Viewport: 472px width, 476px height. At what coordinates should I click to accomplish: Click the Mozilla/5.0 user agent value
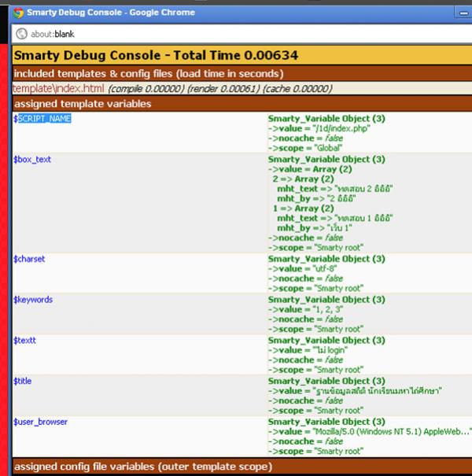393,431
